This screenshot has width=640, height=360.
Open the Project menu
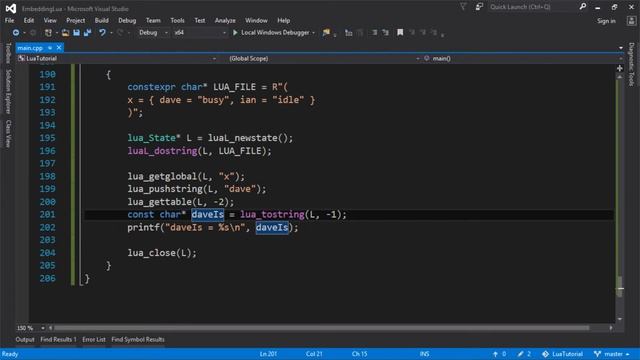pyautogui.click(x=76, y=20)
